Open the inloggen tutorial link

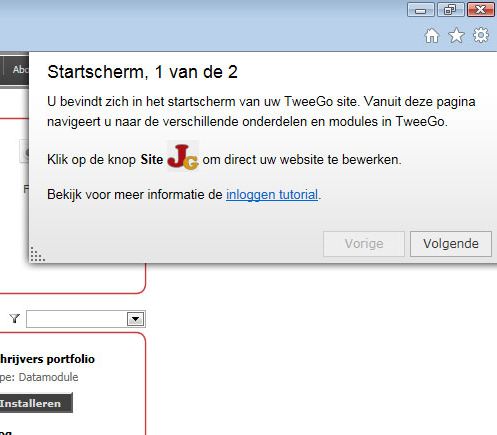[272, 195]
